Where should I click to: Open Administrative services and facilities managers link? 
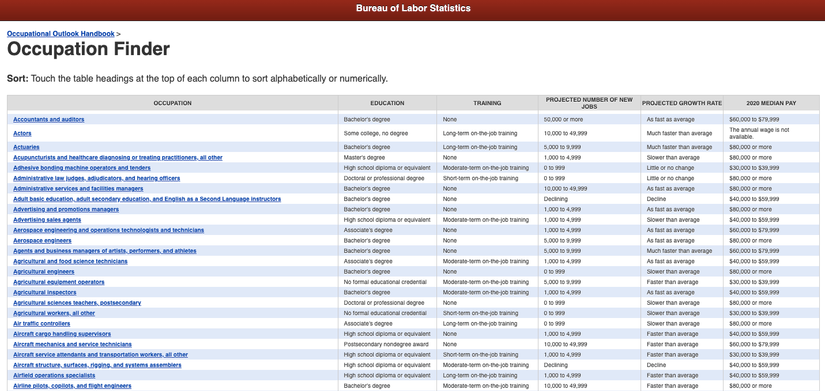point(78,188)
